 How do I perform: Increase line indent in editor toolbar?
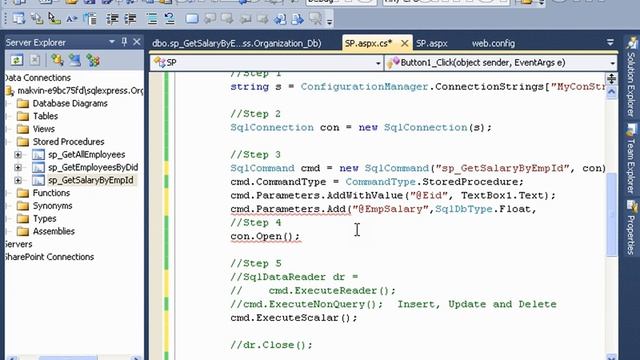click(x=130, y=19)
